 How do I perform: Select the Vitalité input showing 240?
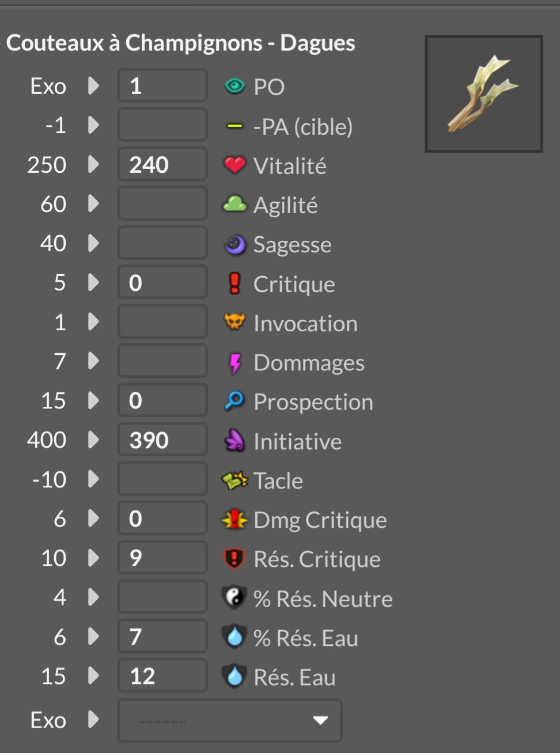pyautogui.click(x=162, y=164)
